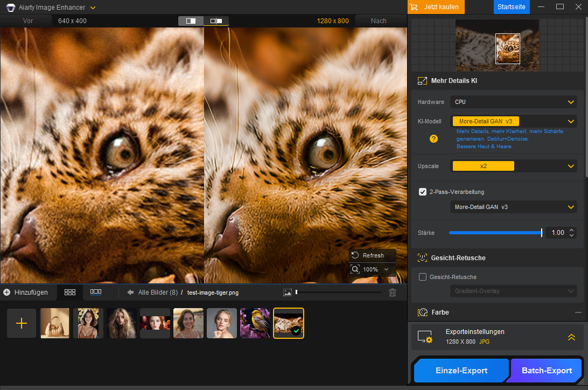The height and width of the screenshot is (390, 588).
Task: Click the delete trash can icon
Action: [x=393, y=292]
